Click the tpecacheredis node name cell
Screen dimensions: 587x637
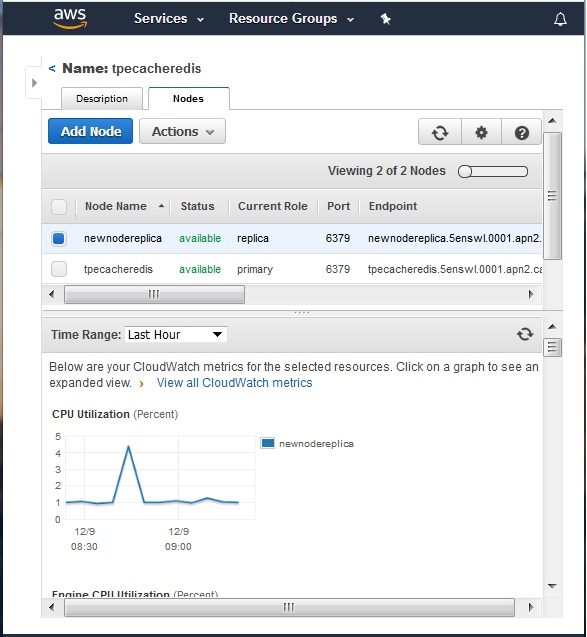[x=118, y=269]
